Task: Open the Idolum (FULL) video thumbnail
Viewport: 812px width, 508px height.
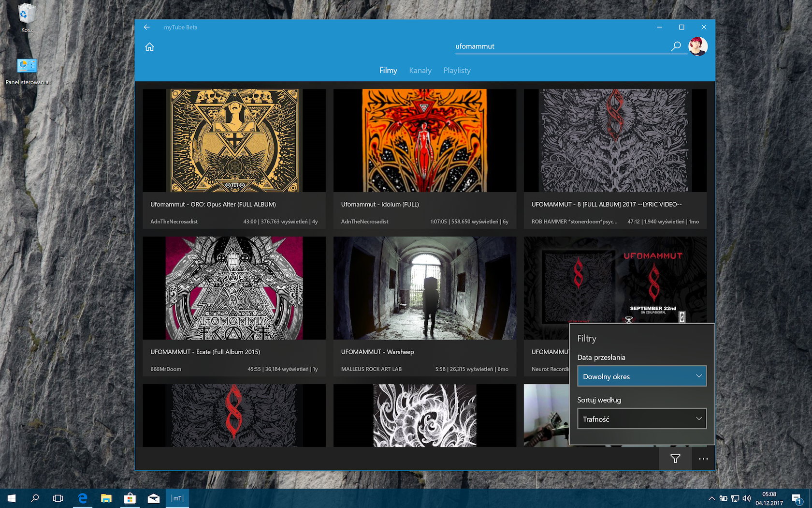Action: point(425,140)
